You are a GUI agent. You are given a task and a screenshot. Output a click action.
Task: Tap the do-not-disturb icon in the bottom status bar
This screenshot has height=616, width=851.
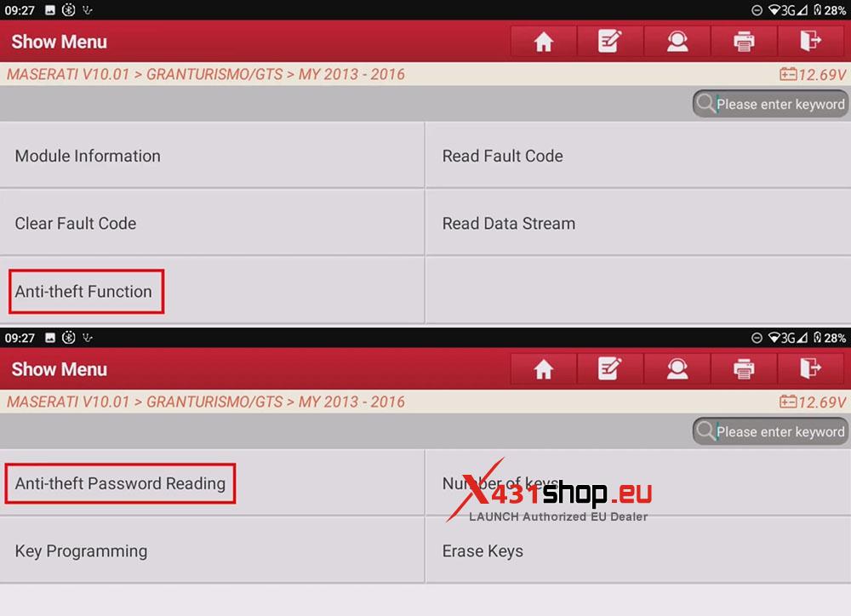pyautogui.click(x=757, y=338)
